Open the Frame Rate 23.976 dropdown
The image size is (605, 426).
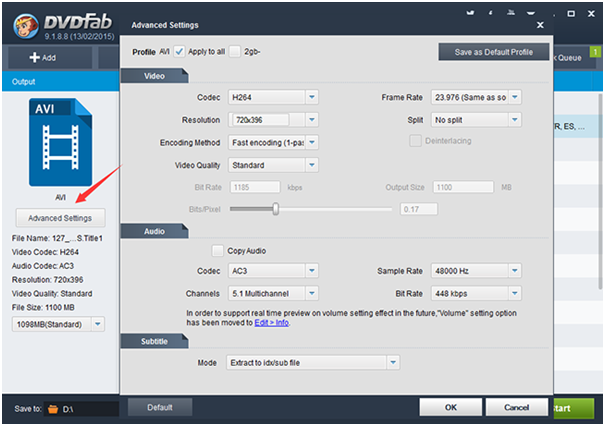click(515, 97)
